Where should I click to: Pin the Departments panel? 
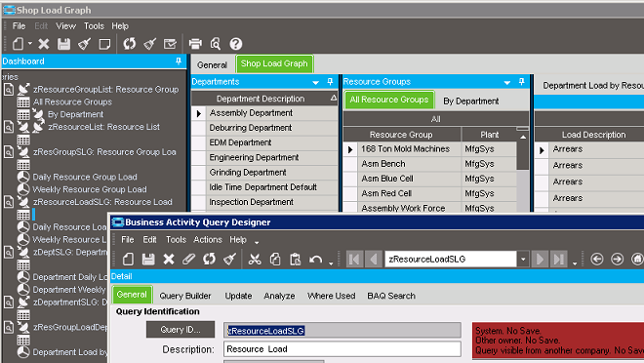pyautogui.click(x=330, y=82)
